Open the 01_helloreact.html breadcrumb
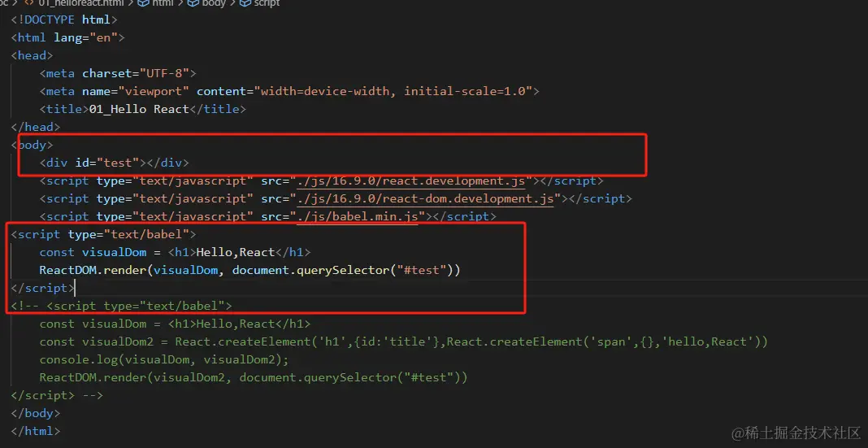The height and width of the screenshot is (448, 868). [x=80, y=3]
